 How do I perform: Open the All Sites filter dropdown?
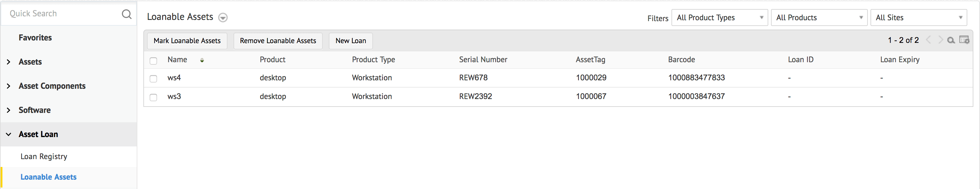(918, 18)
